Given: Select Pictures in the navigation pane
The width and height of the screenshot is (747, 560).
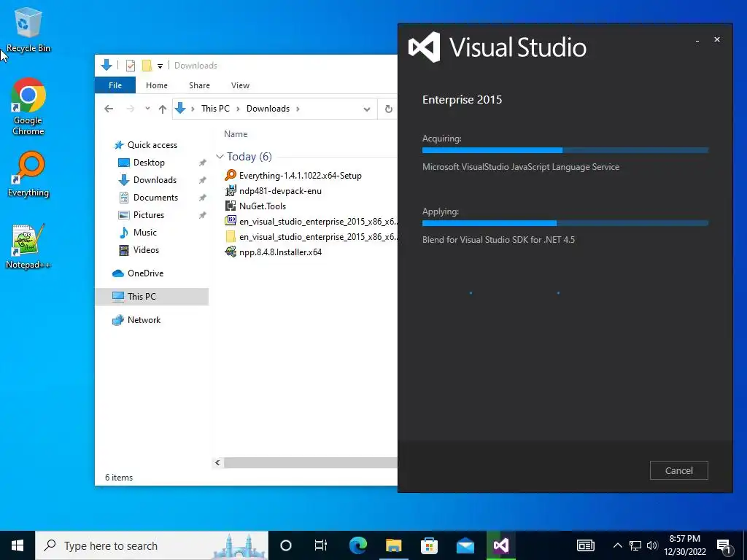Looking at the screenshot, I should click(149, 215).
